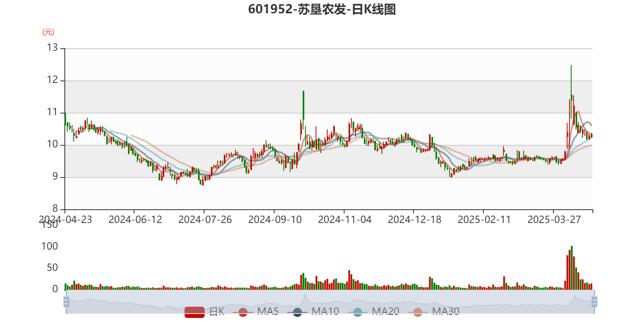
Task: Toggle the MA5 line legend
Action: click(256, 312)
